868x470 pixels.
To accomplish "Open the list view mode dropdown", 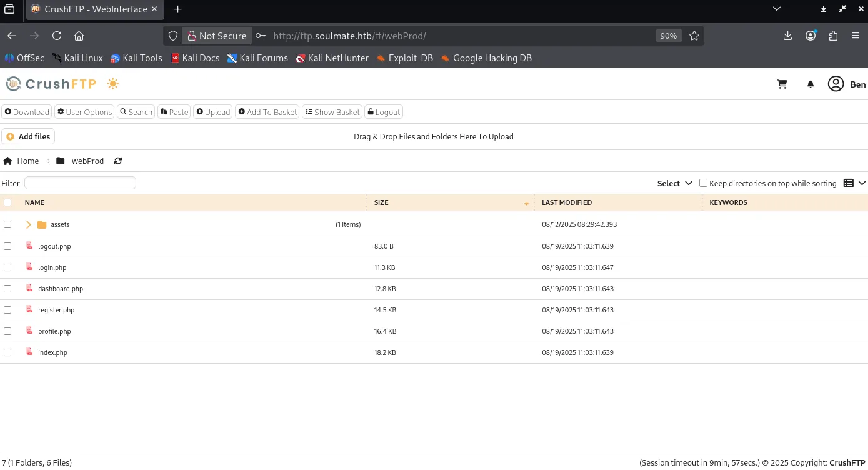I will 854,183.
